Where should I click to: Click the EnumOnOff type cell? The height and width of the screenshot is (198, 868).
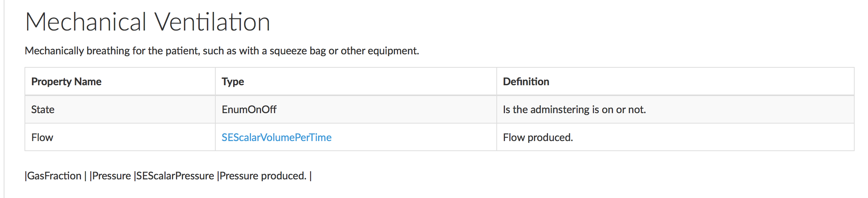pyautogui.click(x=249, y=109)
